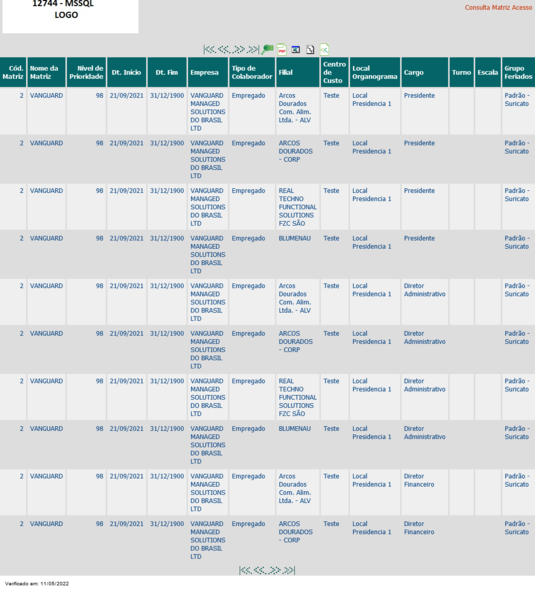Image resolution: width=535 pixels, height=591 pixels.
Task: Open the green search filter icon
Action: [x=267, y=49]
